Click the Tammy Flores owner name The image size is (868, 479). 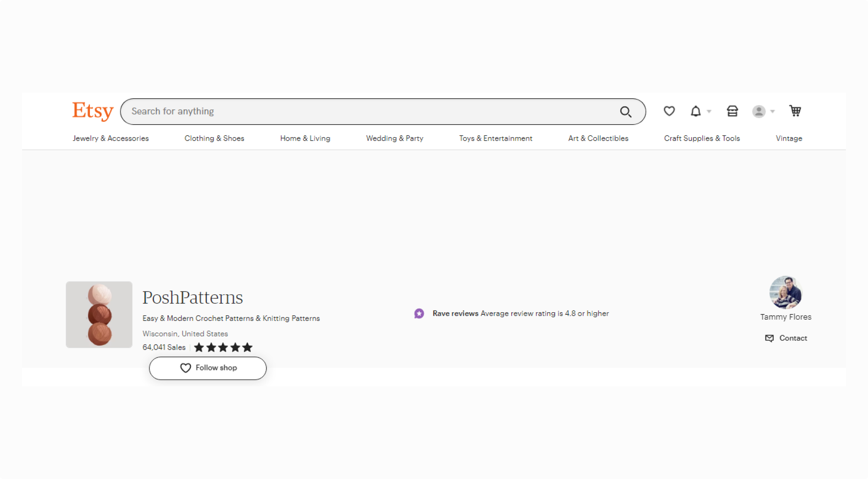pos(786,317)
